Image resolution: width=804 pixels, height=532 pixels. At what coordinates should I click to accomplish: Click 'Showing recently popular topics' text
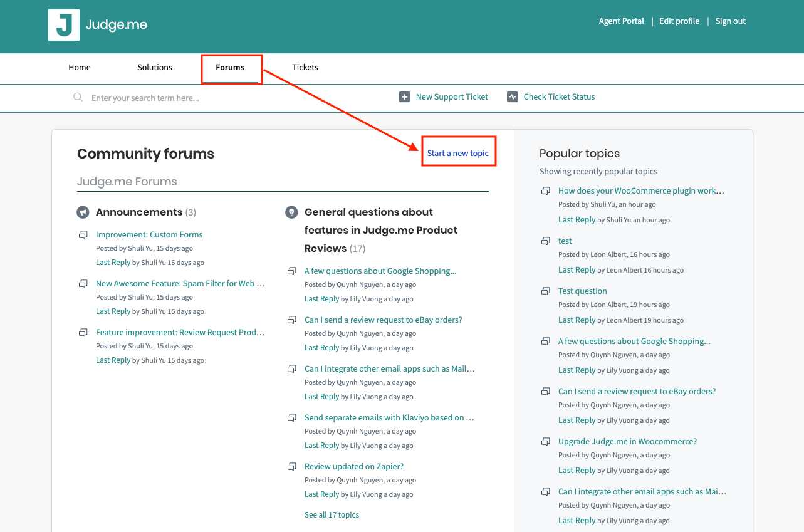(x=598, y=172)
